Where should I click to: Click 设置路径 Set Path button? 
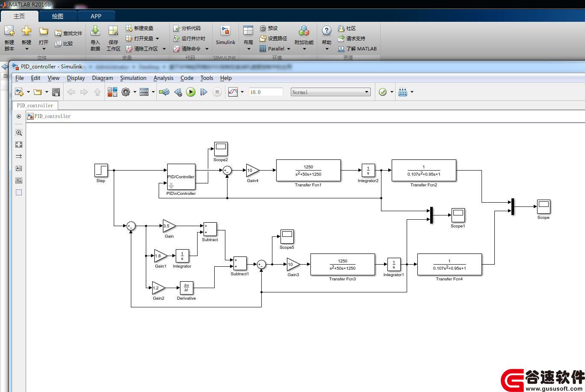(273, 38)
